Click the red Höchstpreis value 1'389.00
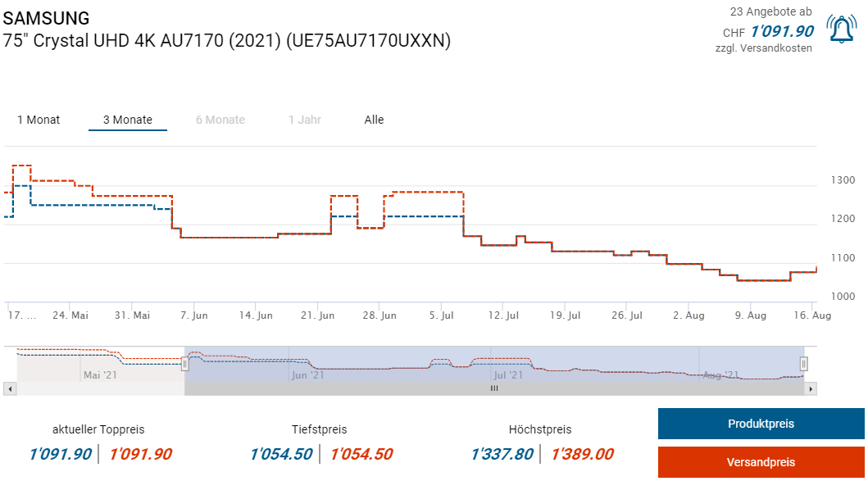868x481 pixels. pyautogui.click(x=582, y=454)
